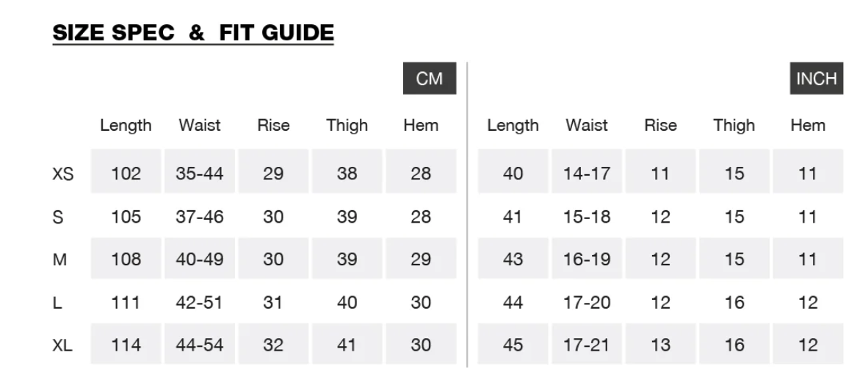Click the Waist column header in INCH table
The image size is (868, 380).
point(586,125)
